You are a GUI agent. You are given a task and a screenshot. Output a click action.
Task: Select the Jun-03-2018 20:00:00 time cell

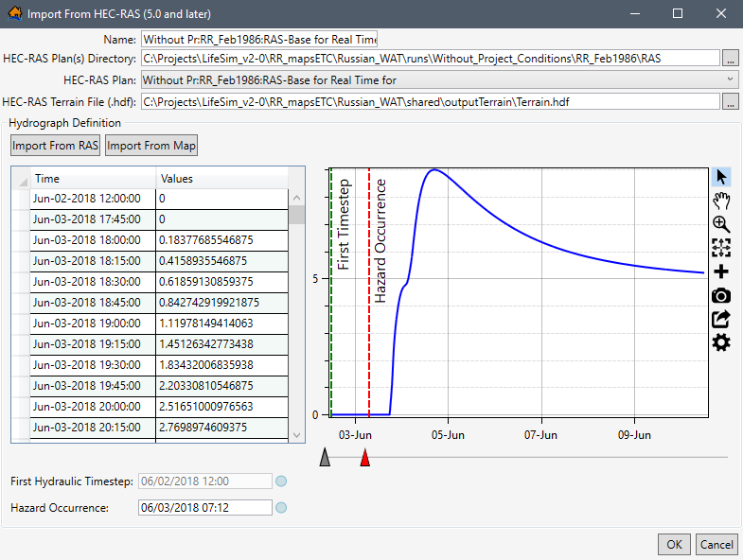(93, 407)
